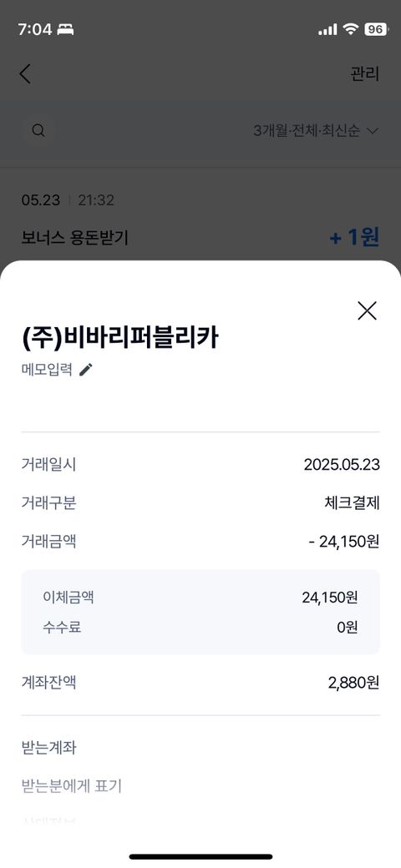This screenshot has width=401, height=868.
Task: Tap the sleep focus bed icon
Action: click(x=65, y=30)
